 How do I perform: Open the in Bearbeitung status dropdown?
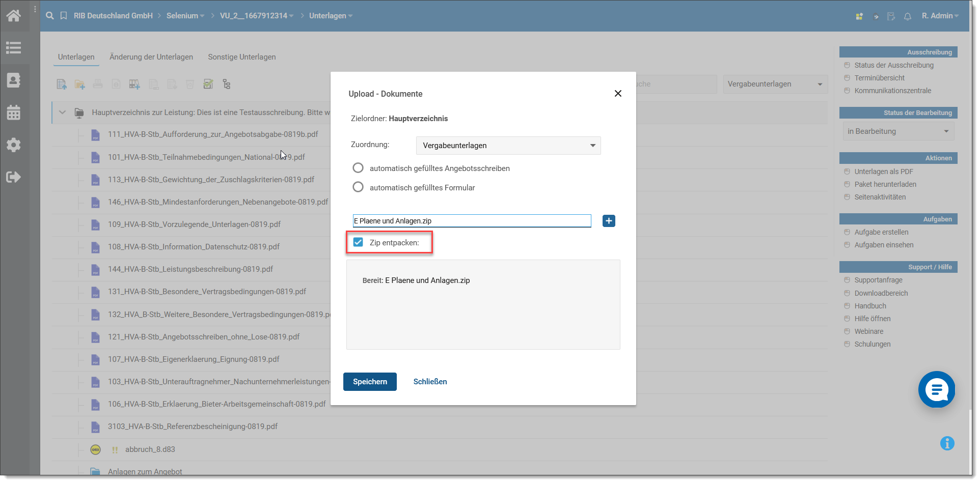click(898, 131)
